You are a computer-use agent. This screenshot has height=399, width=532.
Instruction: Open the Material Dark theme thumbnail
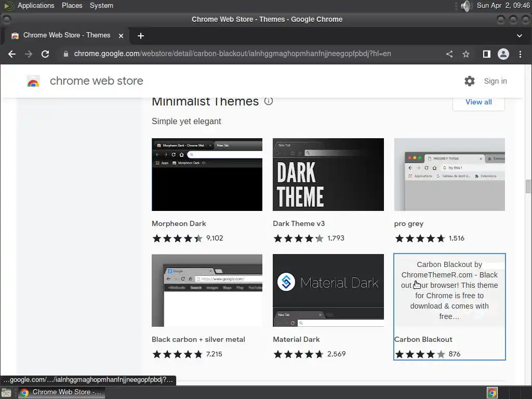click(328, 290)
